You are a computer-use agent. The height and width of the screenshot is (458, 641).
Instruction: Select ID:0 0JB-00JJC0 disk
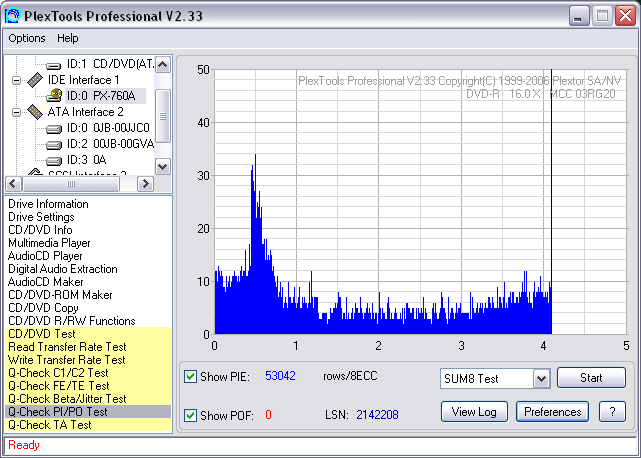click(x=108, y=128)
